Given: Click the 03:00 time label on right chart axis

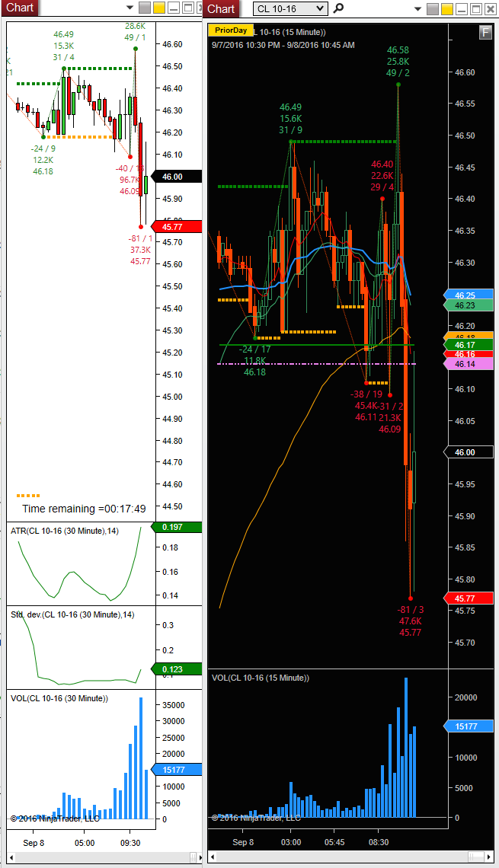Looking at the screenshot, I should [291, 842].
